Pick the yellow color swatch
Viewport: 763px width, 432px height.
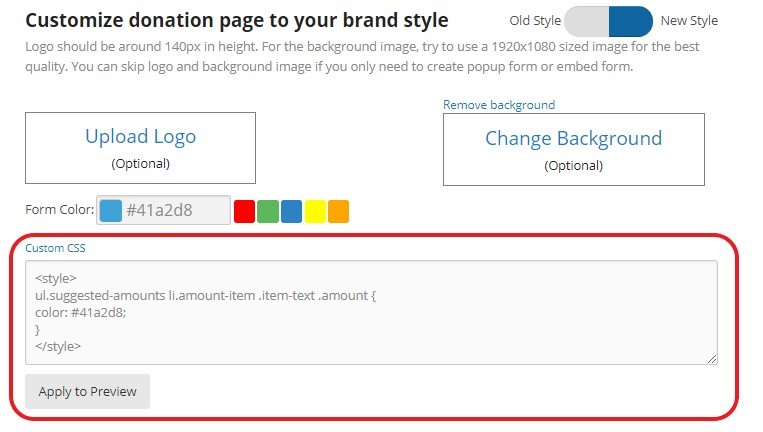[315, 211]
